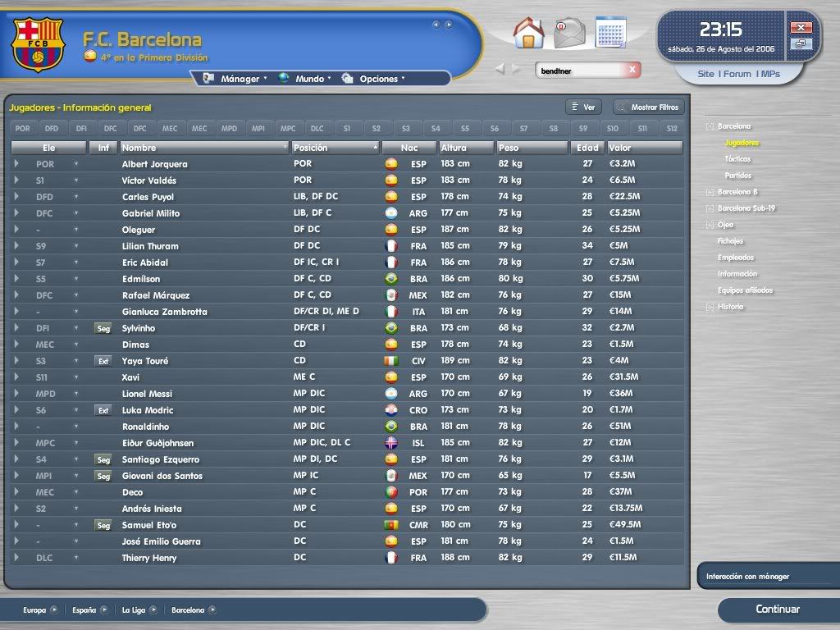Viewport: 840px width, 630px height.
Task: Expand the row for Ronaldinho
Action: (16, 426)
